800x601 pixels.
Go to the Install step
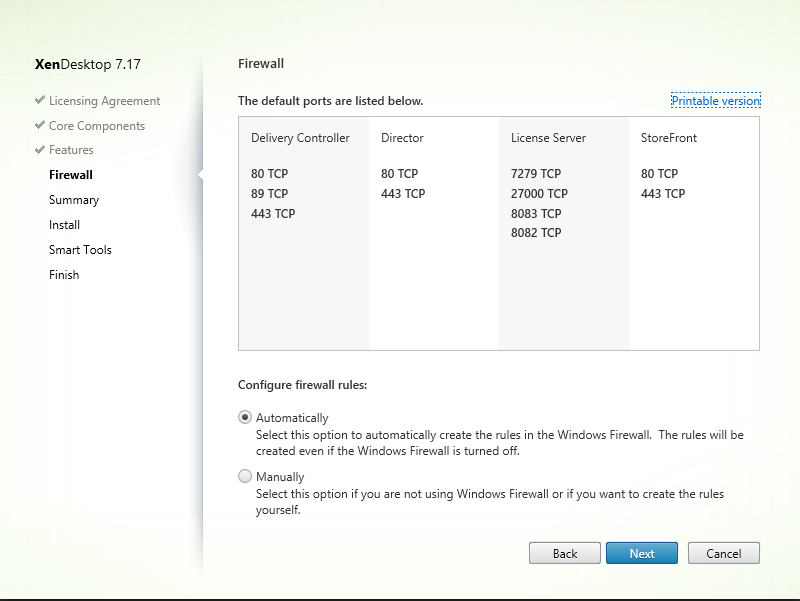pyautogui.click(x=64, y=225)
